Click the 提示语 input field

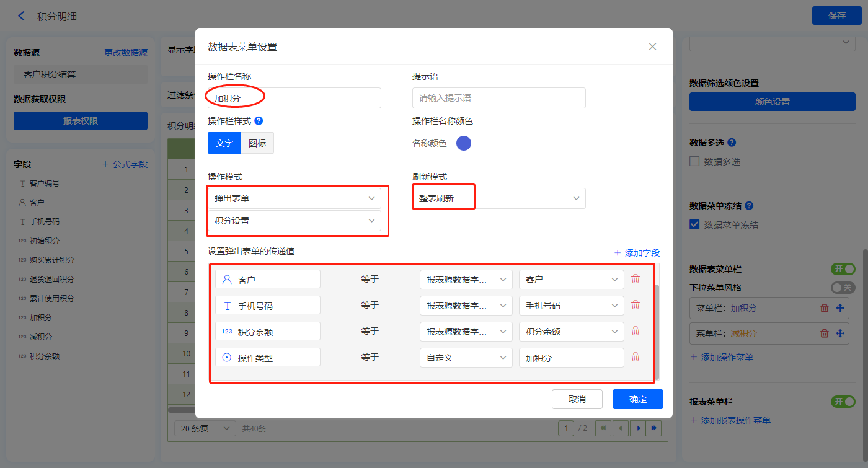[498, 98]
